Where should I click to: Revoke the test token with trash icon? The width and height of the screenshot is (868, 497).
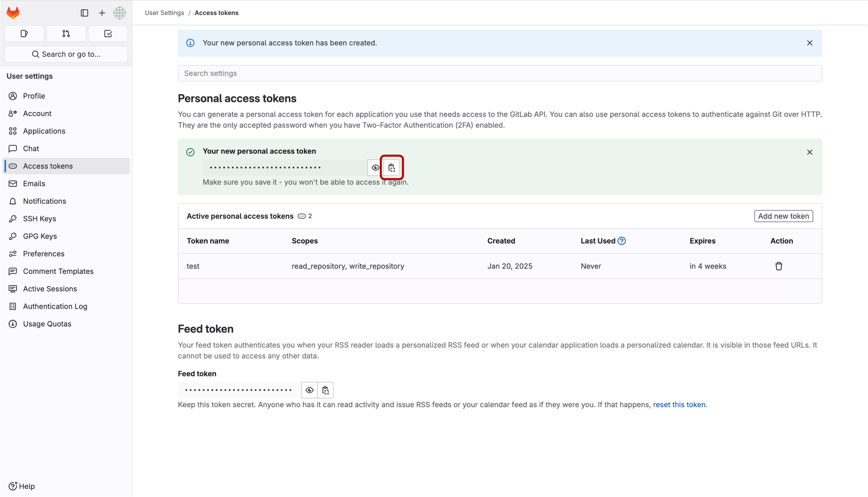pos(778,266)
